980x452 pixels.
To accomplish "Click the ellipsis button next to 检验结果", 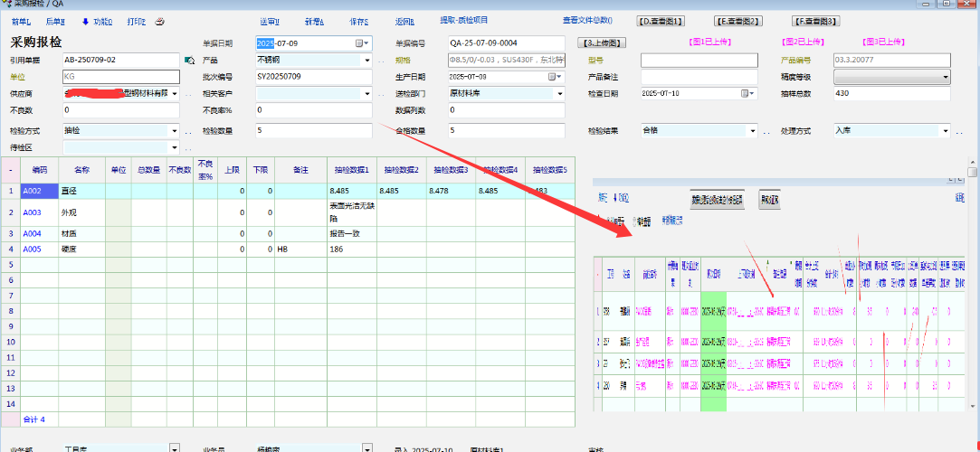I will 766,131.
